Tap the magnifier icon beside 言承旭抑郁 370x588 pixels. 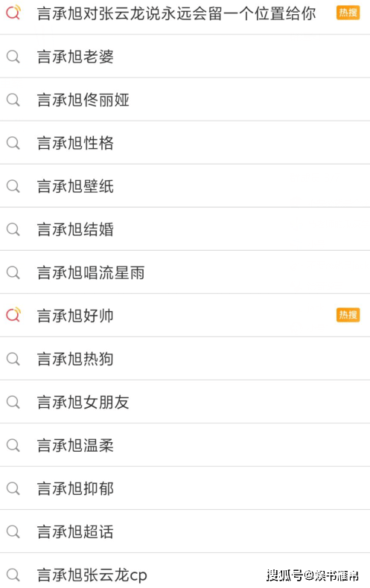point(13,488)
